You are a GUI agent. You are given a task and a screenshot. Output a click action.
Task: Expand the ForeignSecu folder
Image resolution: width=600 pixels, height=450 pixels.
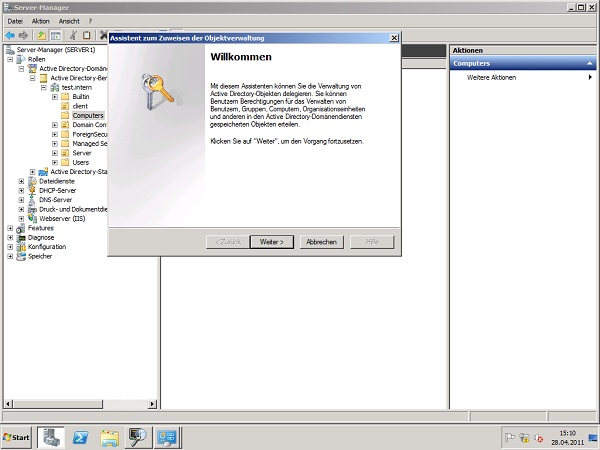tap(55, 134)
